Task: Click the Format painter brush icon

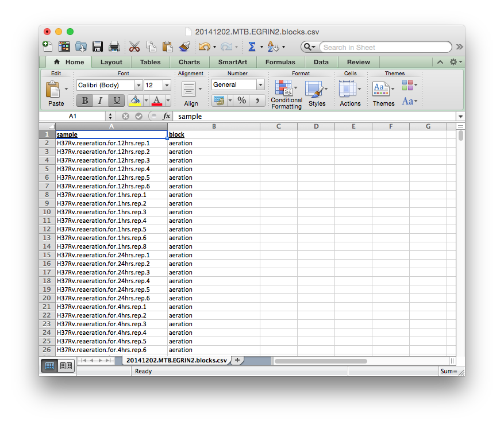Action: point(184,47)
